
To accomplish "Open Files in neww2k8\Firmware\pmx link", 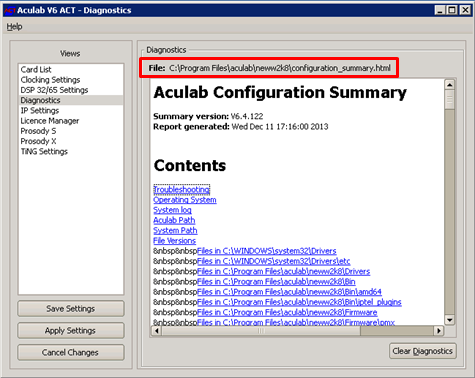I will click(x=296, y=322).
